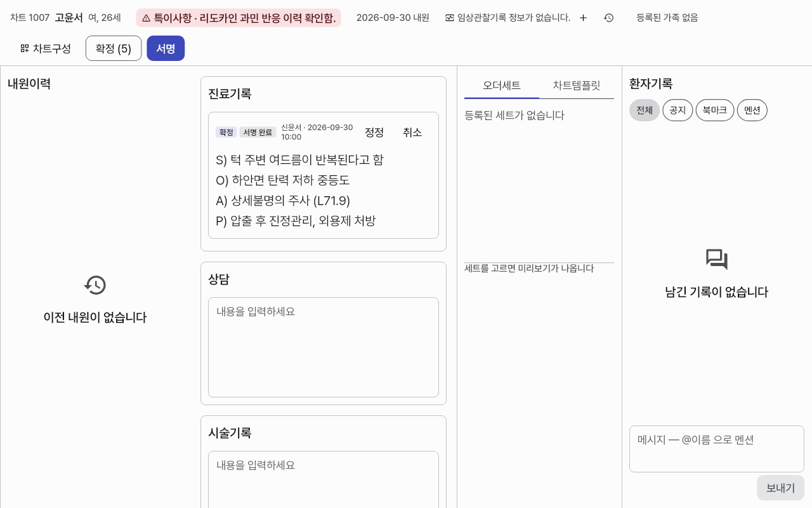Click 취소 on the 진료기록 entry
Image resolution: width=812 pixels, height=508 pixels.
click(x=412, y=132)
